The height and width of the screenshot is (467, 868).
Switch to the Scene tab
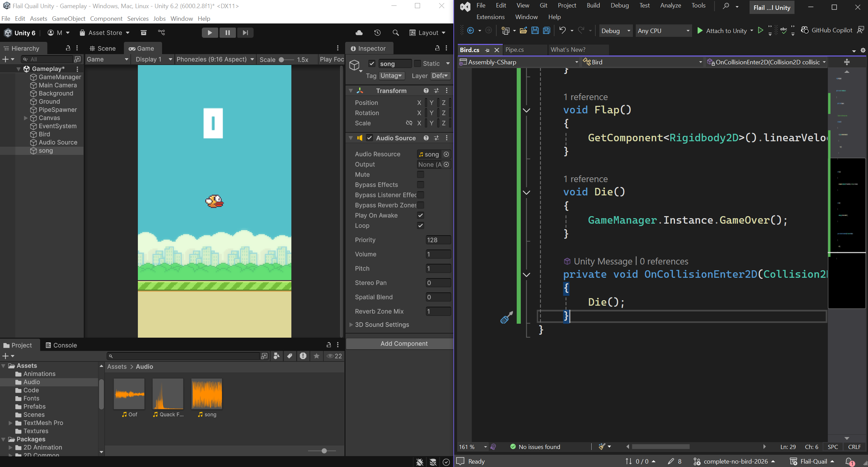pyautogui.click(x=102, y=48)
